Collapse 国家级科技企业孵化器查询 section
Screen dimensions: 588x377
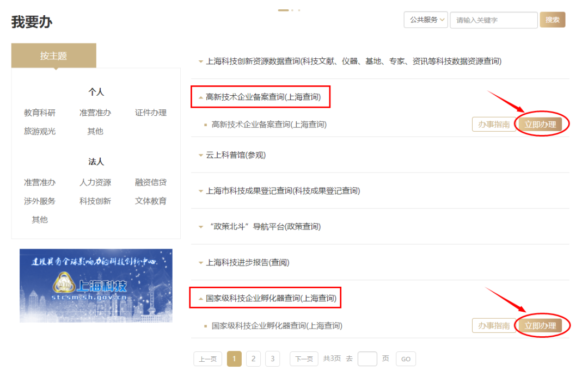pos(270,298)
